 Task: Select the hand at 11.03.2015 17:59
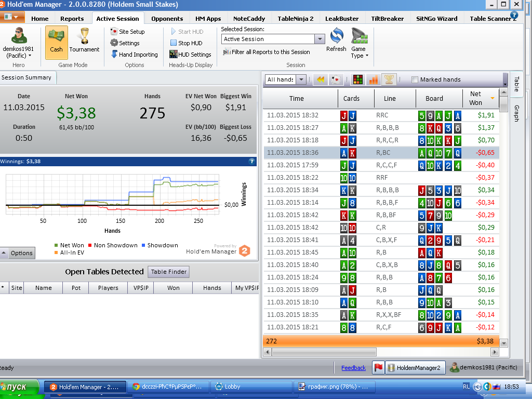tap(381, 165)
